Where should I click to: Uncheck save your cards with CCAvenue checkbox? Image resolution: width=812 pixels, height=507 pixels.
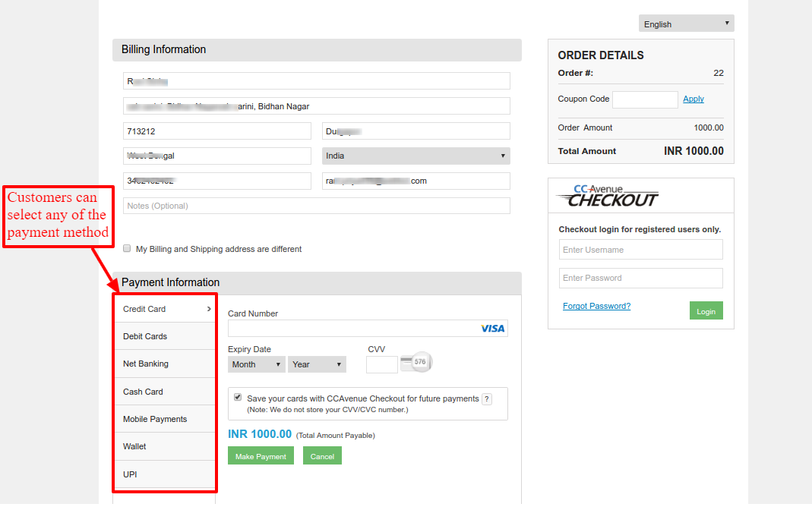point(238,397)
